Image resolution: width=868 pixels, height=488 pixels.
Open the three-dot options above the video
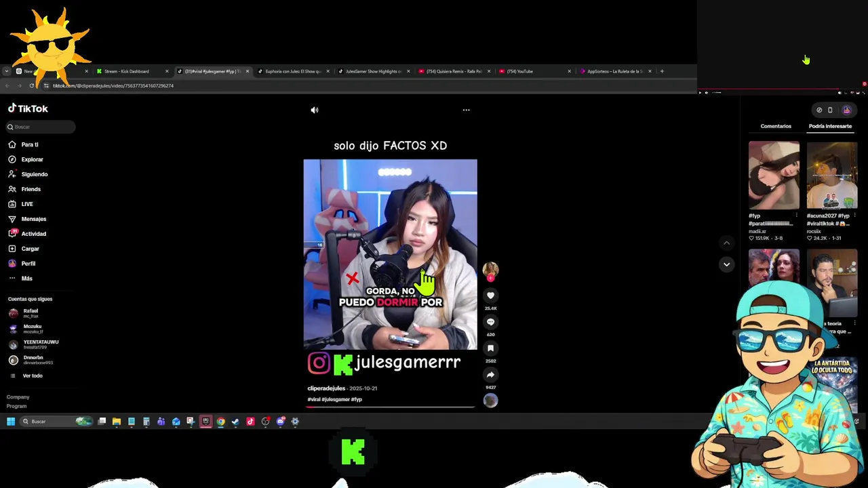[466, 110]
